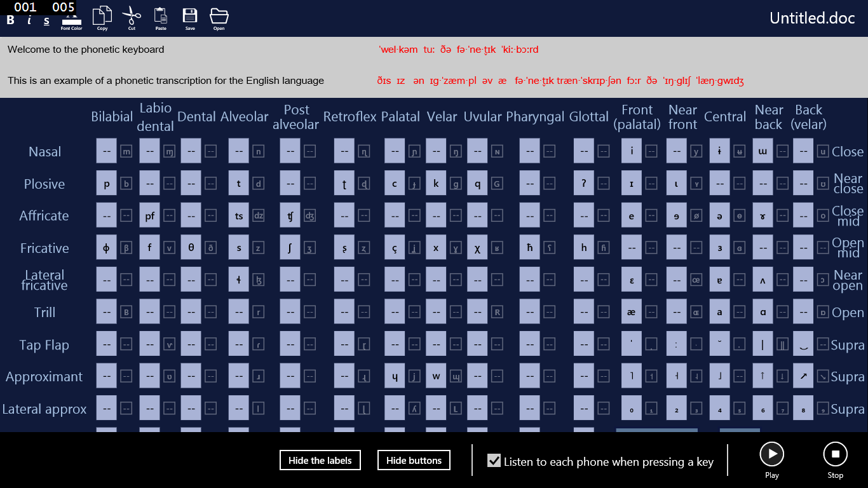Click the Paste icon
The image size is (868, 488).
click(x=160, y=16)
